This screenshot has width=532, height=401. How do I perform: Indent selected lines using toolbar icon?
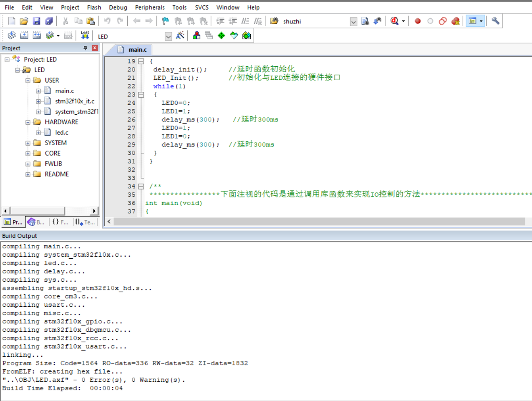tap(220, 21)
